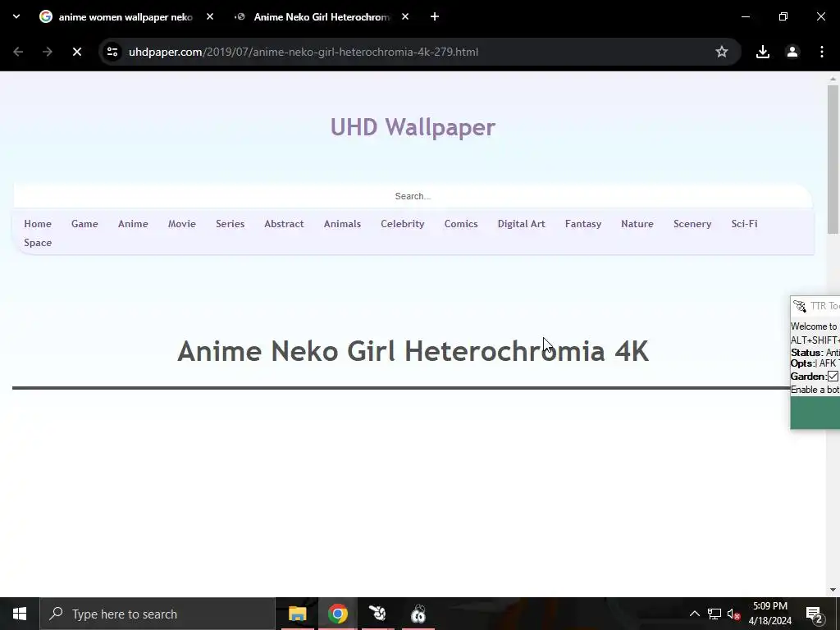The width and height of the screenshot is (840, 630).
Task: Close the anime women wallpaper neko tab
Action: 210,17
